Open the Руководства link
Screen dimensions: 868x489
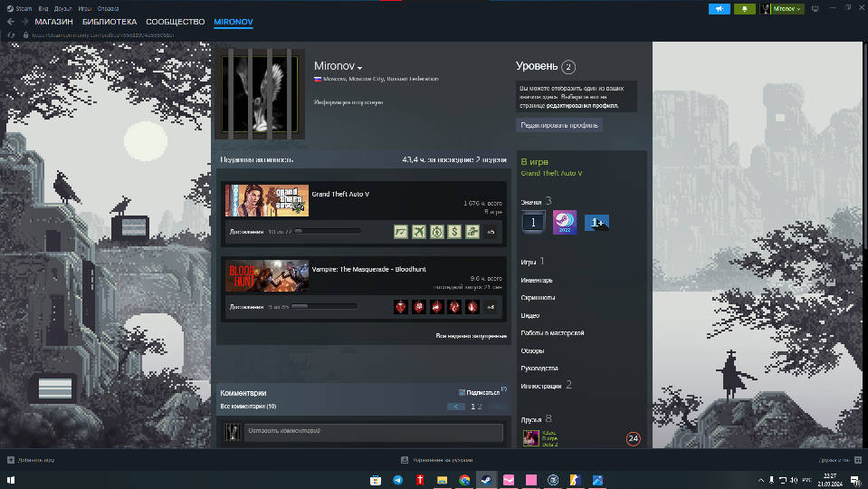click(539, 369)
